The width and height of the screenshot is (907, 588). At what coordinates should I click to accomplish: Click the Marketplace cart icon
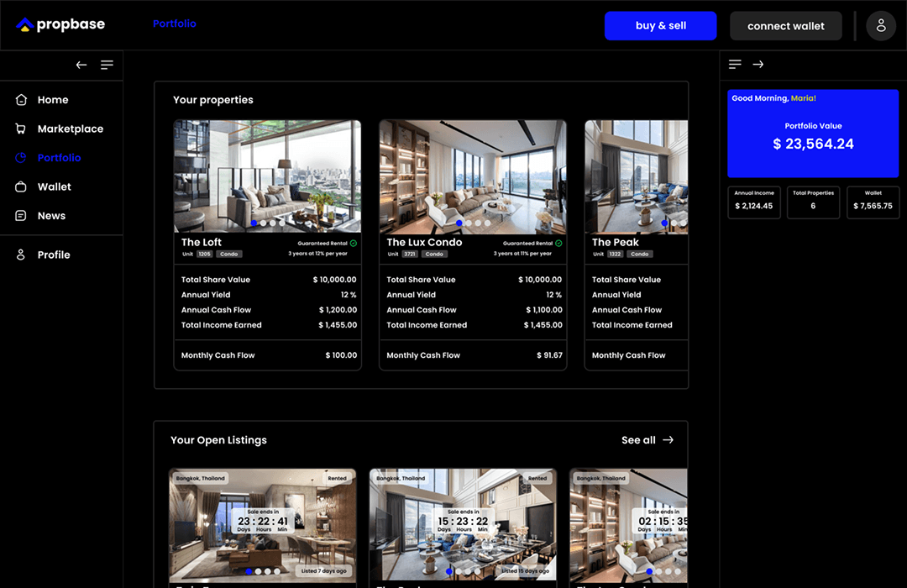pos(21,129)
